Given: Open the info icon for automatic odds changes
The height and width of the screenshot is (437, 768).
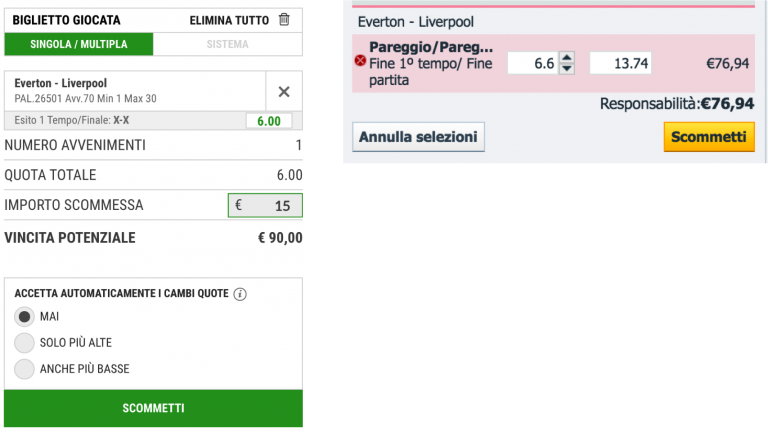Looking at the screenshot, I should click(x=240, y=294).
